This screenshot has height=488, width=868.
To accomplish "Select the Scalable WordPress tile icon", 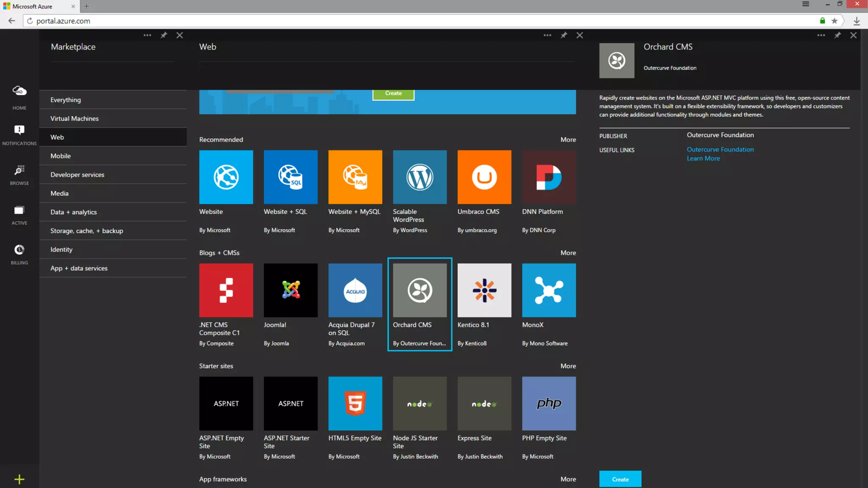I will pos(420,177).
